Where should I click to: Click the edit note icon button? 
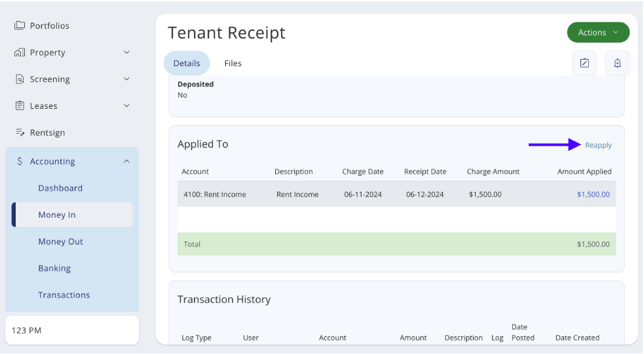[x=584, y=63]
